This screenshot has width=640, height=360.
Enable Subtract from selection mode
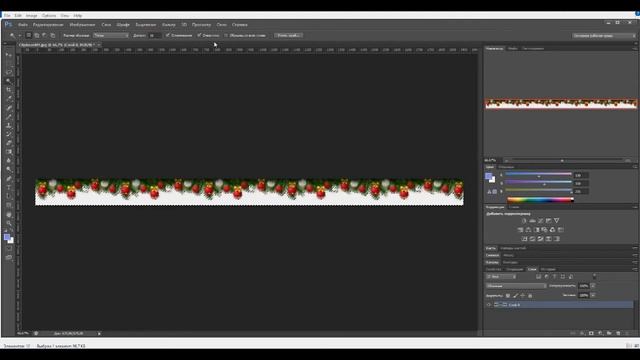point(44,36)
